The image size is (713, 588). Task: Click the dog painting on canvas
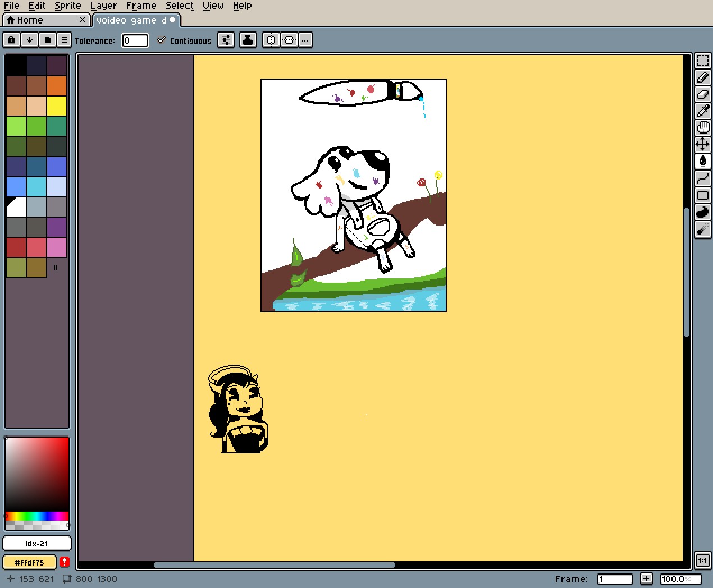click(x=354, y=195)
